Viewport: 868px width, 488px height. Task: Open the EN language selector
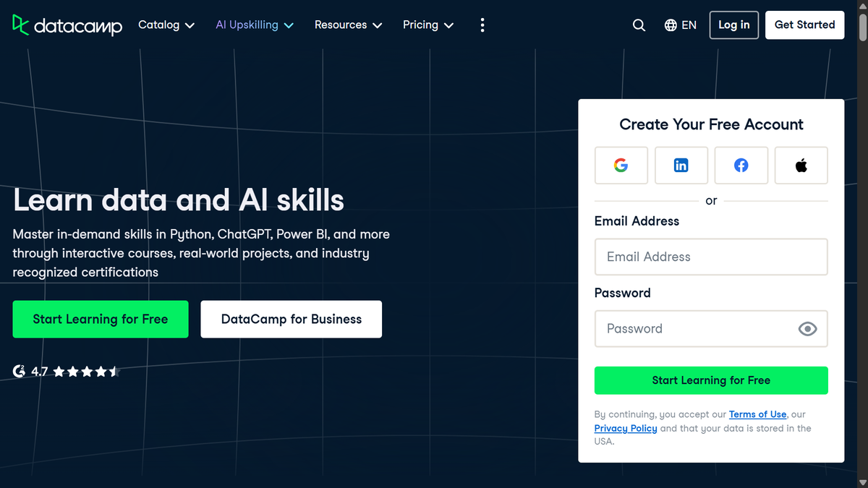[x=680, y=25]
